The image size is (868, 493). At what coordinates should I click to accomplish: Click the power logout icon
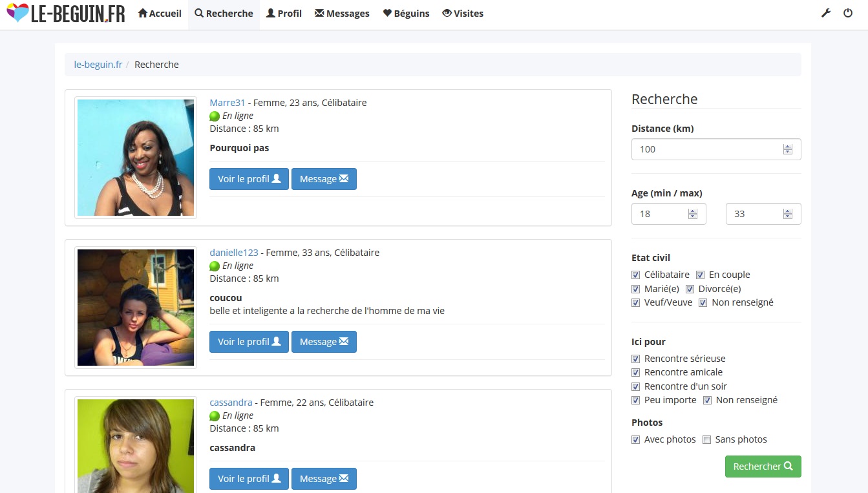(x=848, y=13)
